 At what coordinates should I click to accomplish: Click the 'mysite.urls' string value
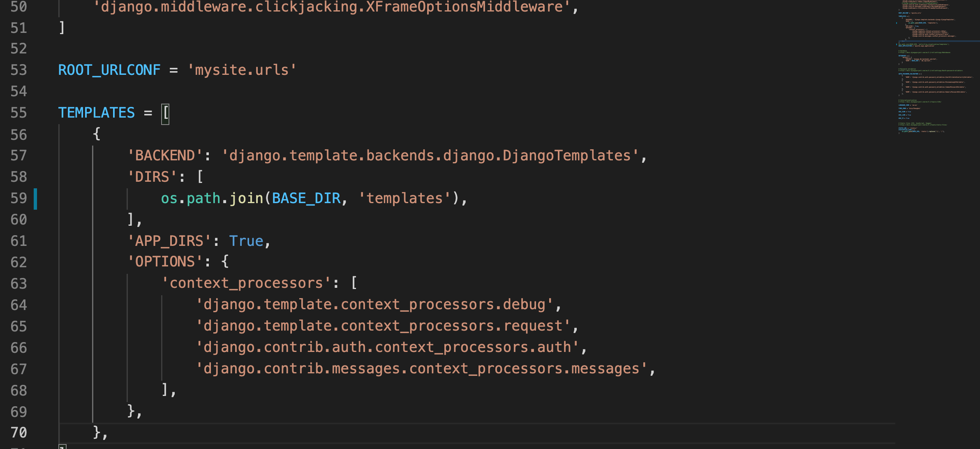[241, 69]
